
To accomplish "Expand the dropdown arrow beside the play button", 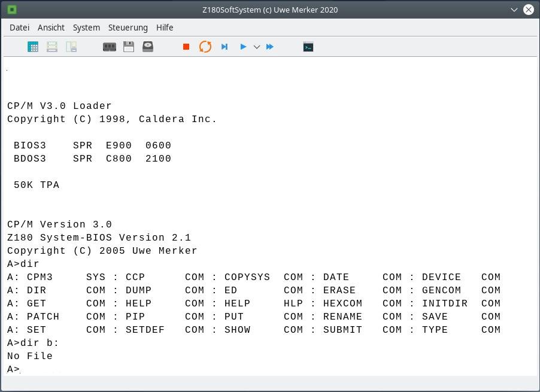I will [x=257, y=47].
